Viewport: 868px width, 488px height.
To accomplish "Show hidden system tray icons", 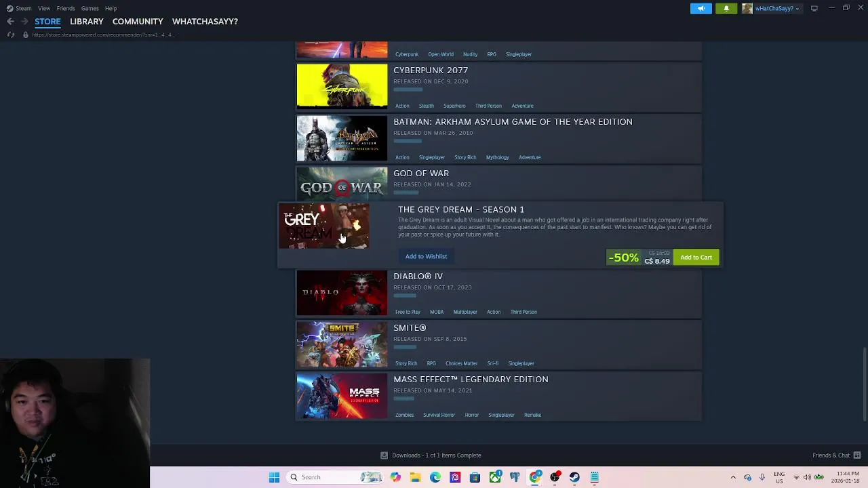I will click(x=733, y=477).
